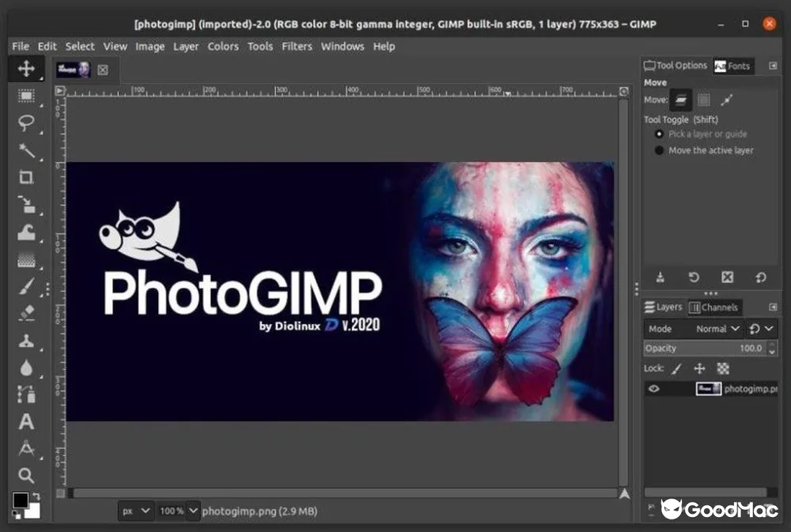Click the navigate image icon at canvas corner
Viewport: 791px width, 532px height.
[x=625, y=494]
